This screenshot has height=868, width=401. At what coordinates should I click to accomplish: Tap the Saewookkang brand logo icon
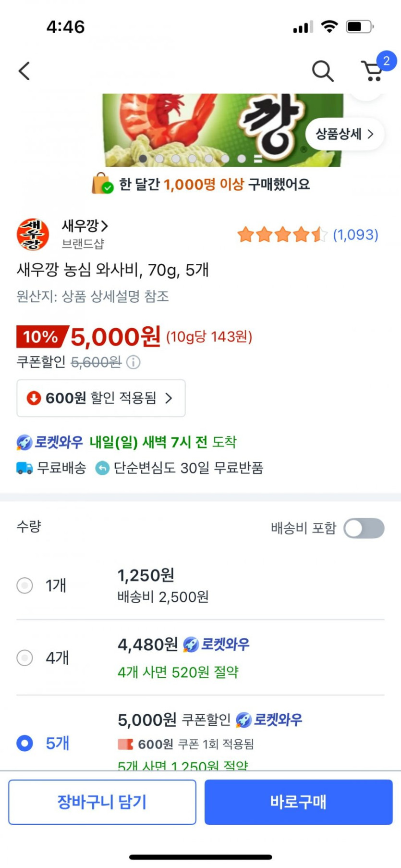(x=33, y=235)
